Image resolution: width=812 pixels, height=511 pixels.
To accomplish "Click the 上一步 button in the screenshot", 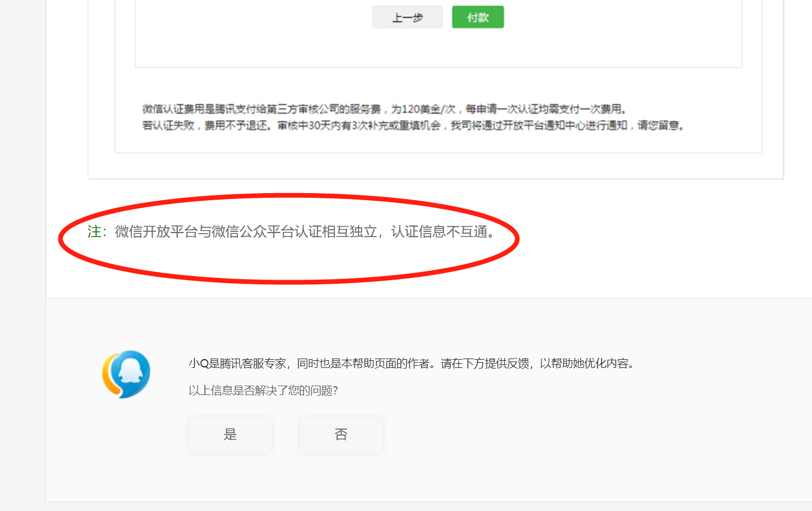I will (407, 17).
